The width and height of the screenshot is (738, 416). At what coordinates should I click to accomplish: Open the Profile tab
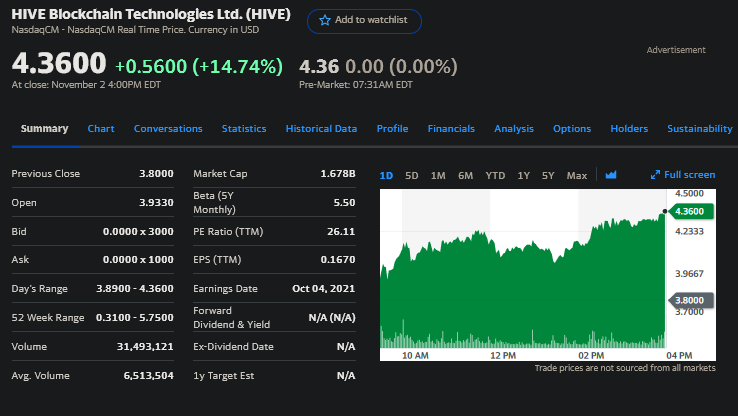point(392,128)
